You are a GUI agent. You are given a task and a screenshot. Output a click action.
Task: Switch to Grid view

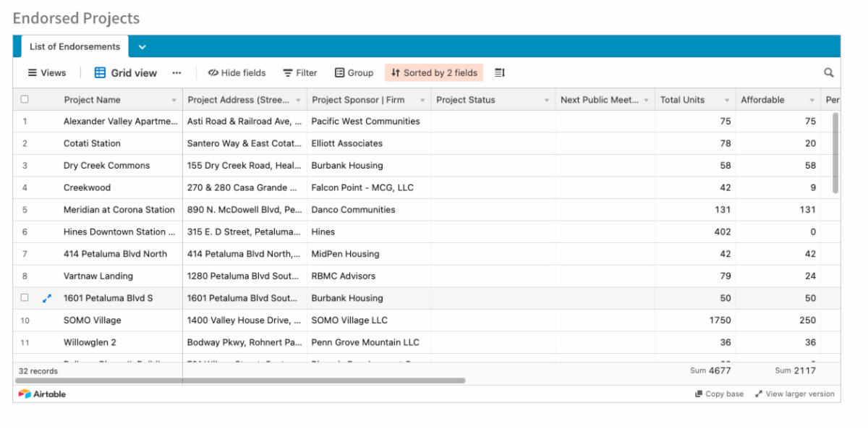[x=126, y=72]
